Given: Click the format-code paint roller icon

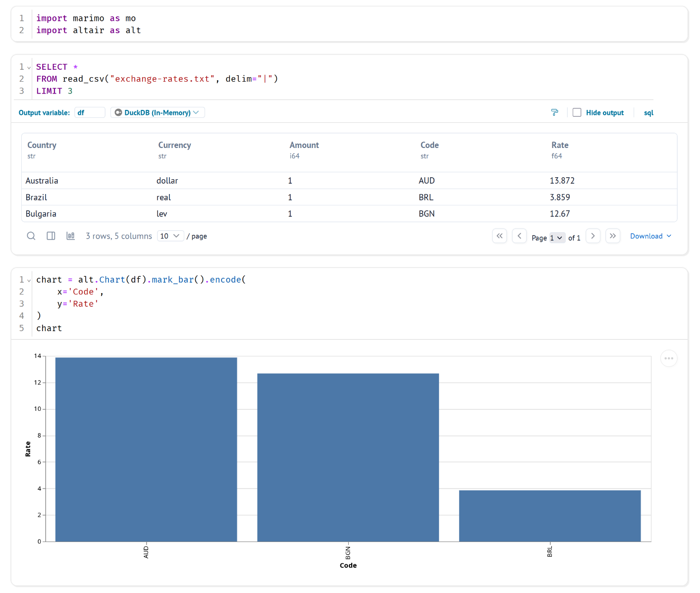Looking at the screenshot, I should pyautogui.click(x=554, y=112).
